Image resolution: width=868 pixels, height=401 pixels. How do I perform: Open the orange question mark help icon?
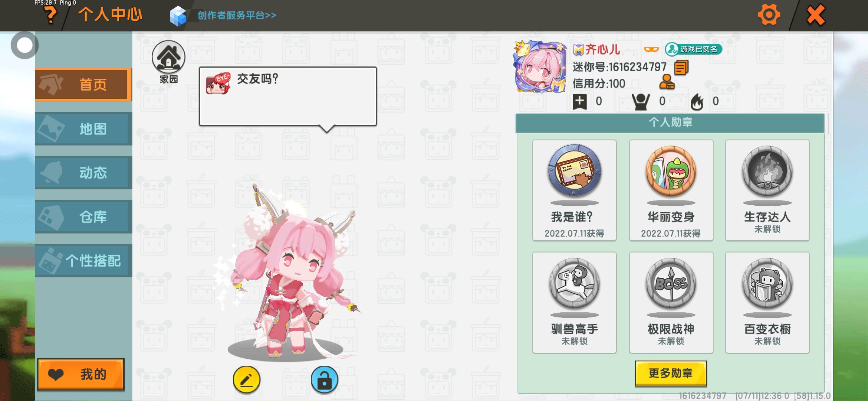[x=50, y=15]
